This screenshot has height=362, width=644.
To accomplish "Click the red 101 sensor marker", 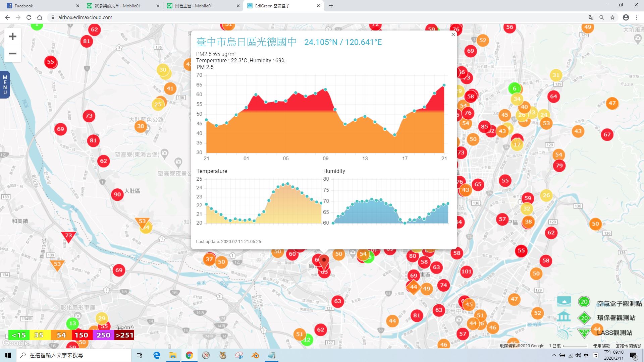I will pyautogui.click(x=466, y=271).
